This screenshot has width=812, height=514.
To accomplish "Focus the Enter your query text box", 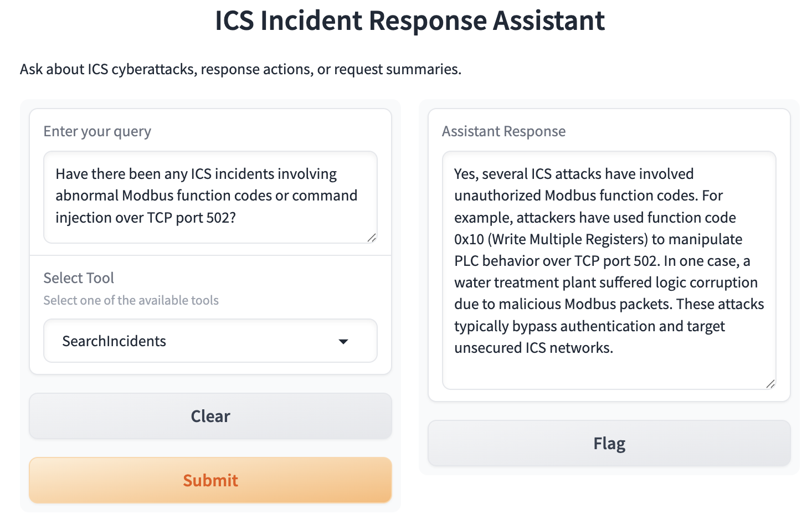I will [x=210, y=197].
